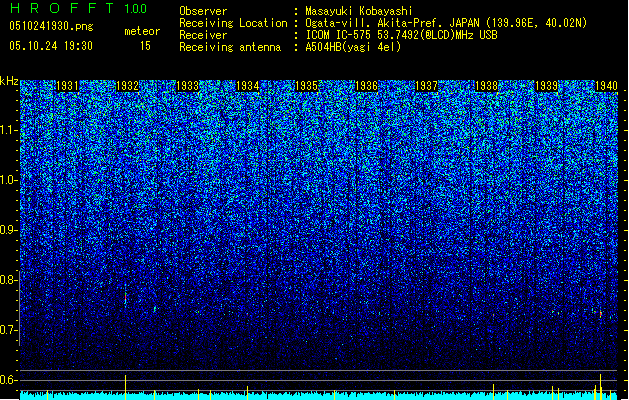Viewport: 629px width, 400px height.
Task: Click time marker 1932
Action: (x=127, y=86)
